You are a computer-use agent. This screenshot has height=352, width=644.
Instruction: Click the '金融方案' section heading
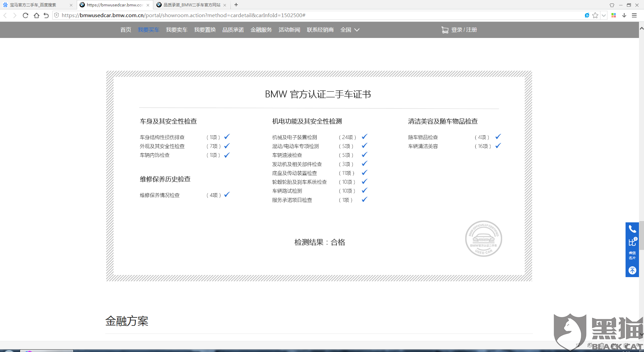click(x=127, y=321)
